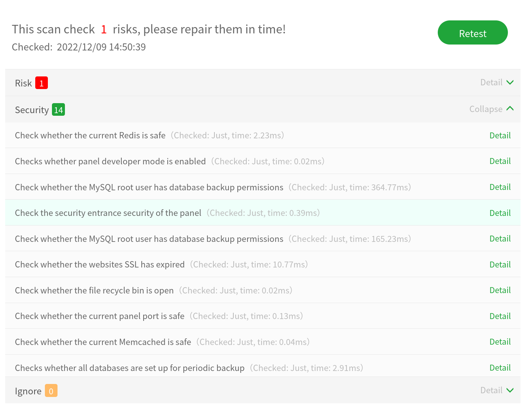View details of panel developer mode check
Screen dimensions: 532x404
pyautogui.click(x=500, y=161)
